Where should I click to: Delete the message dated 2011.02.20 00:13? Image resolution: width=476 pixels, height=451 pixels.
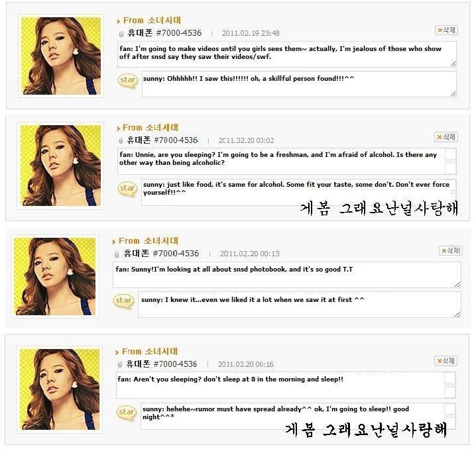point(451,250)
